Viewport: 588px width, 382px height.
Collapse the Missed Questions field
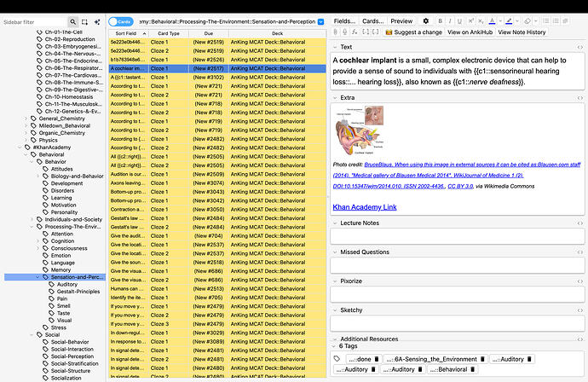pos(335,252)
